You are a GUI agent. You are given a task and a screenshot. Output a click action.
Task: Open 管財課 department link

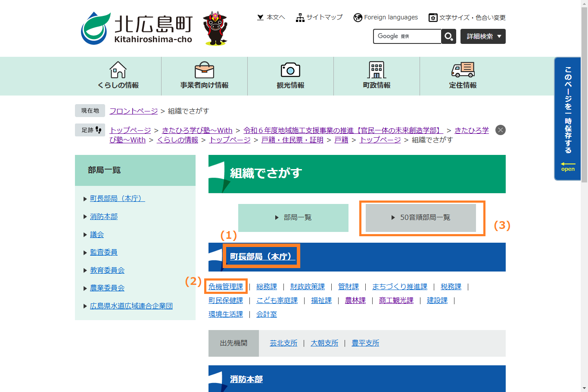348,287
